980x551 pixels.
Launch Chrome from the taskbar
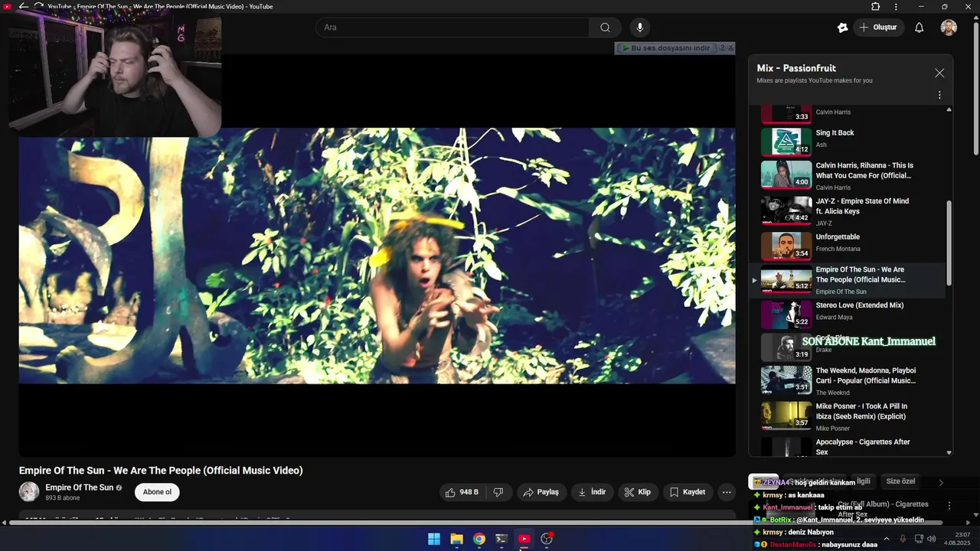pos(479,539)
